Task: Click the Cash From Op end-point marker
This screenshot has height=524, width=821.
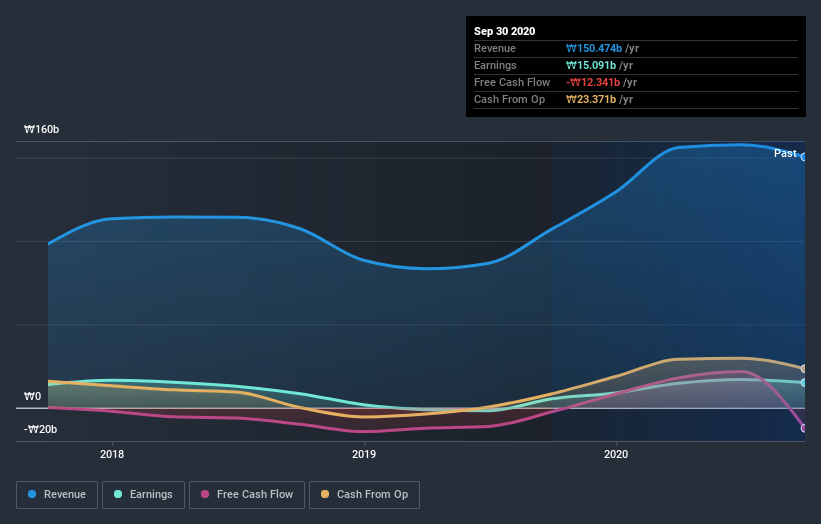Action: pyautogui.click(x=804, y=369)
